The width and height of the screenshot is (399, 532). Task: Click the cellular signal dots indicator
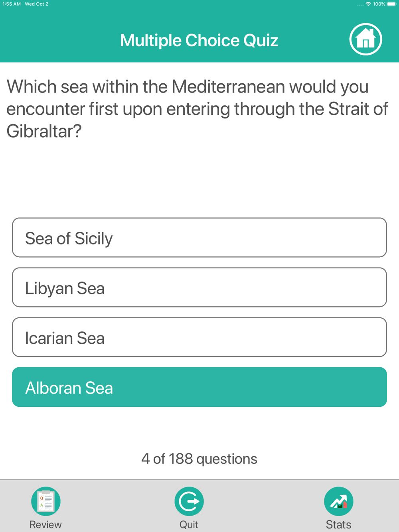[x=360, y=5]
